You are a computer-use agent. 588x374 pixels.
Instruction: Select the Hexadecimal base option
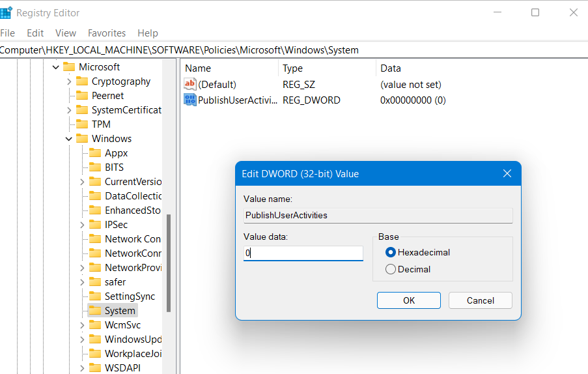click(x=391, y=252)
